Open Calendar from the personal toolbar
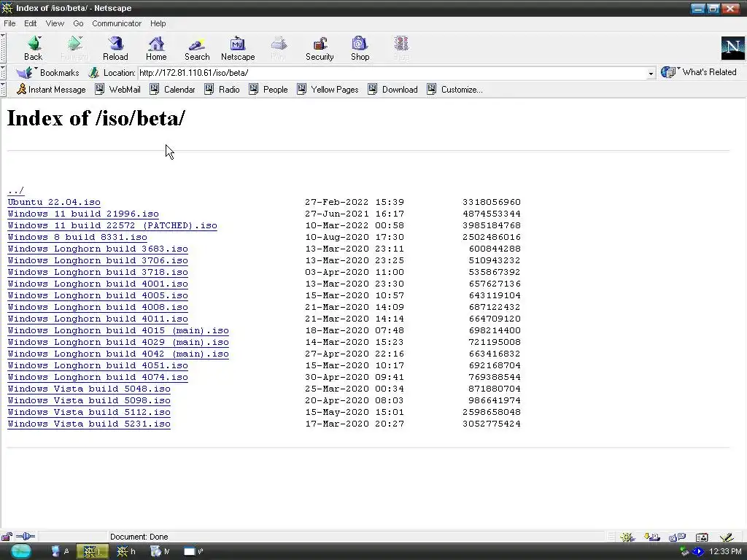The image size is (747, 560). [172, 90]
